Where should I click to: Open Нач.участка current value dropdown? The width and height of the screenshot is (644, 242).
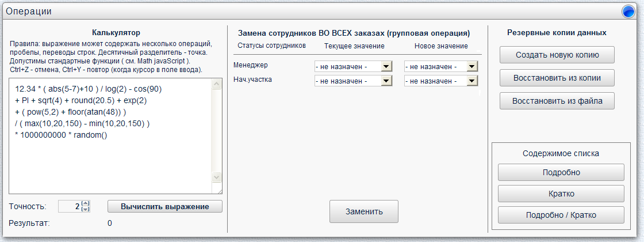[353, 81]
